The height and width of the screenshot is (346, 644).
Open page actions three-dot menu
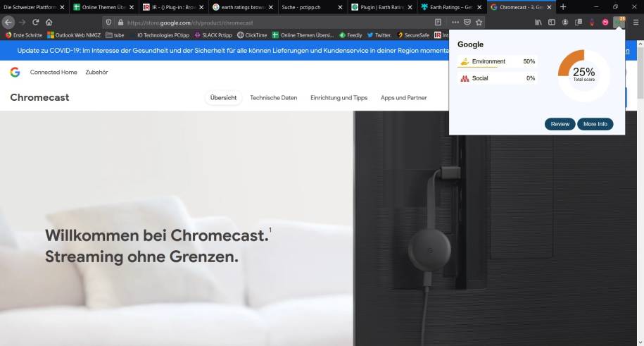point(455,23)
